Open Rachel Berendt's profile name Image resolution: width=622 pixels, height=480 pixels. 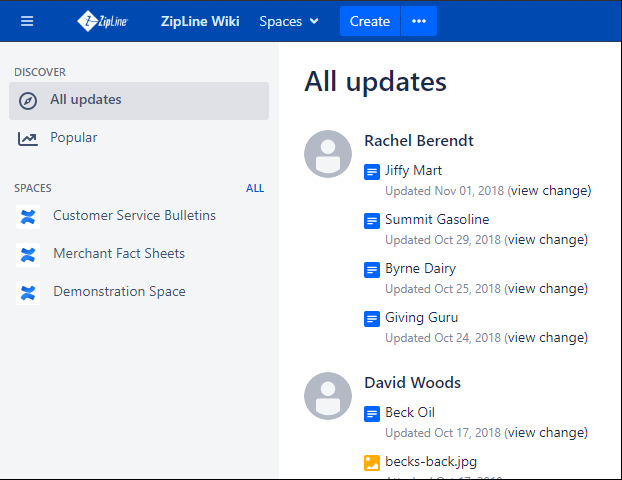pyautogui.click(x=419, y=141)
